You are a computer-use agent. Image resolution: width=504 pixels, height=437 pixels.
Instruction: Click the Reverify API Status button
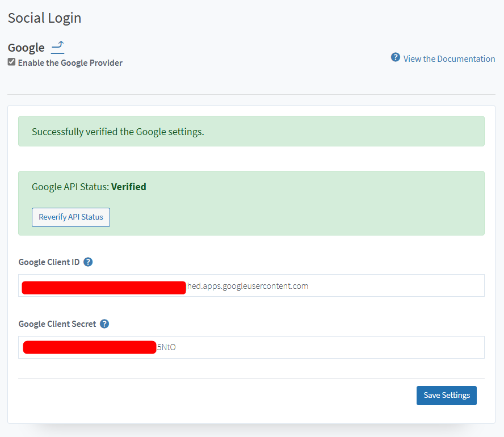click(71, 217)
